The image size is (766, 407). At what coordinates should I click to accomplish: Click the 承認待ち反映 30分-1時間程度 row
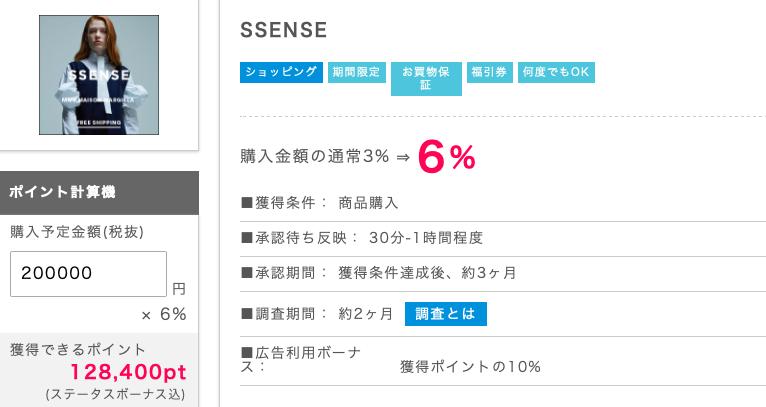503,238
